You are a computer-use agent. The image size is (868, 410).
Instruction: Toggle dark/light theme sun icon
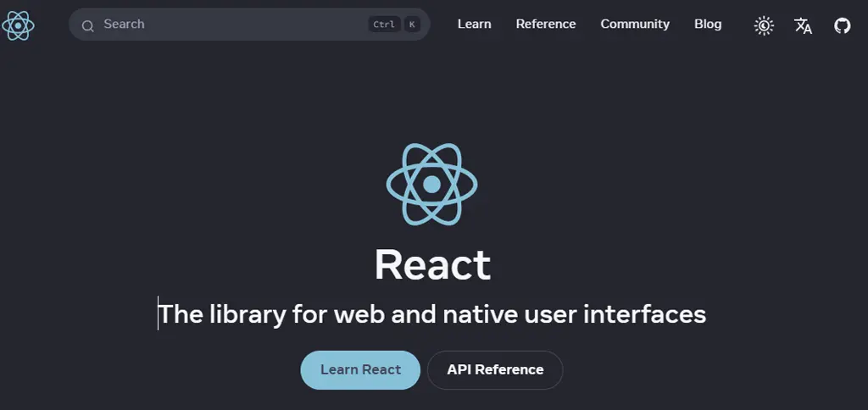(764, 25)
